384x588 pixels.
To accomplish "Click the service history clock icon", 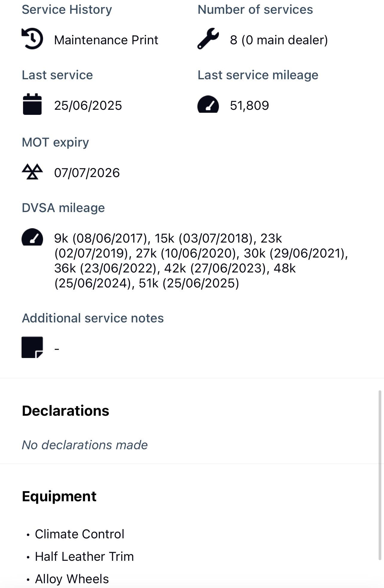I will [x=32, y=39].
